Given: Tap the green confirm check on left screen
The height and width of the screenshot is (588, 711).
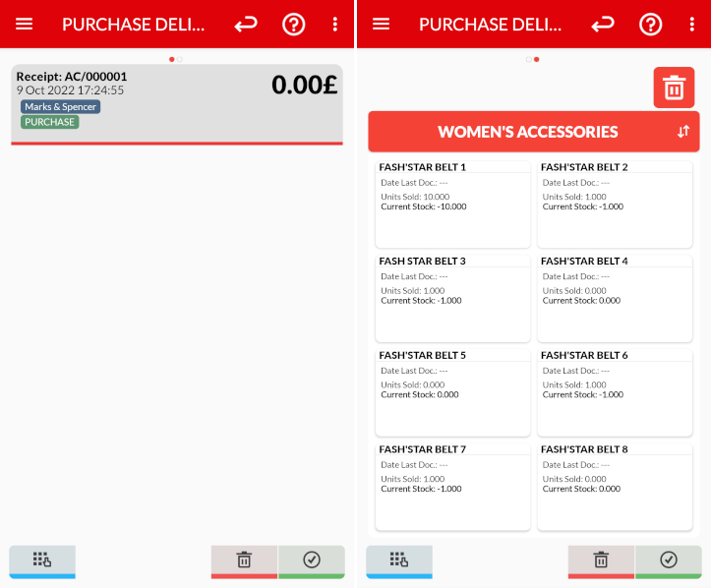Looking at the screenshot, I should [x=312, y=560].
